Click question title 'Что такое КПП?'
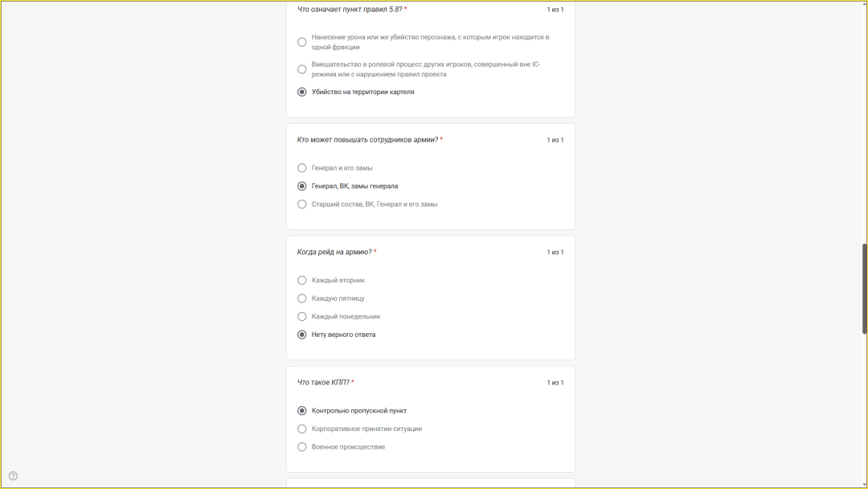Screen dimensions: 868x489 pos(323,383)
